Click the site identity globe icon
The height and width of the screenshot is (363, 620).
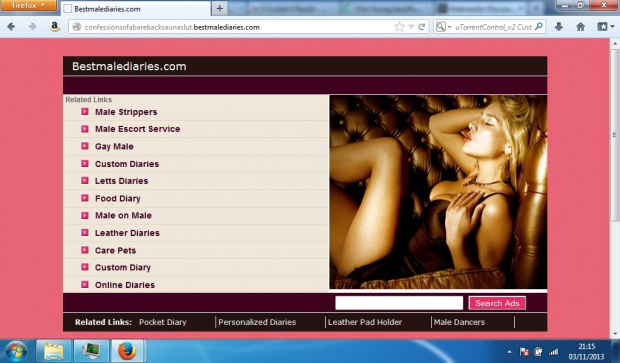point(77,27)
